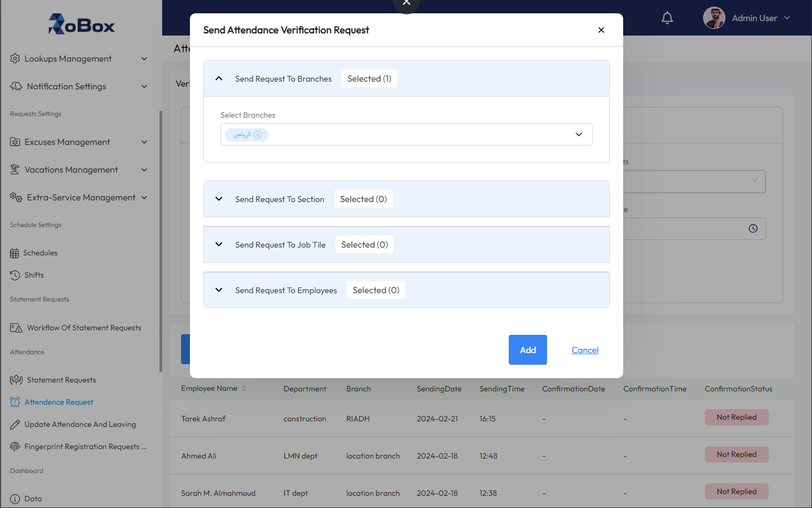
Task: Click the clock icon in time field
Action: 753,228
